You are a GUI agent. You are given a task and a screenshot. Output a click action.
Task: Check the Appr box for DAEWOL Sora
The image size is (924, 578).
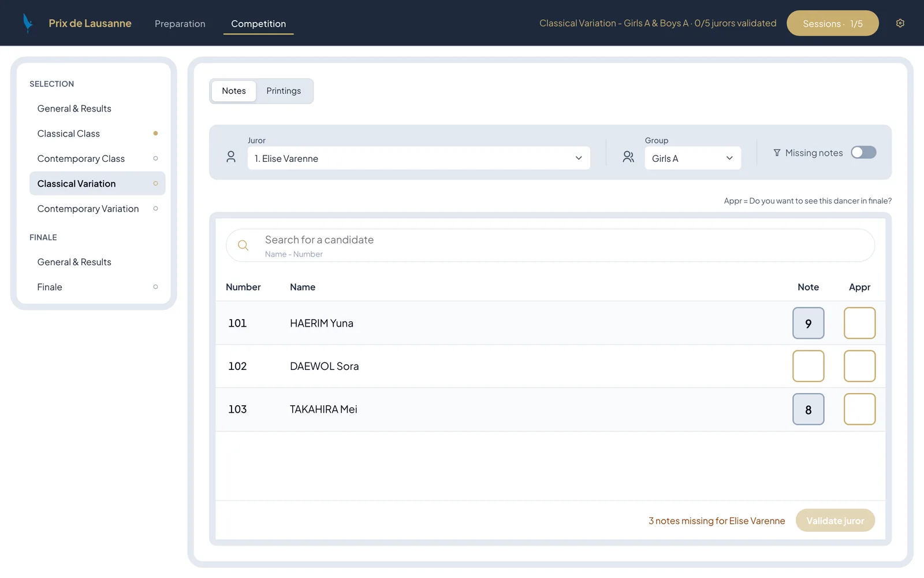point(859,366)
